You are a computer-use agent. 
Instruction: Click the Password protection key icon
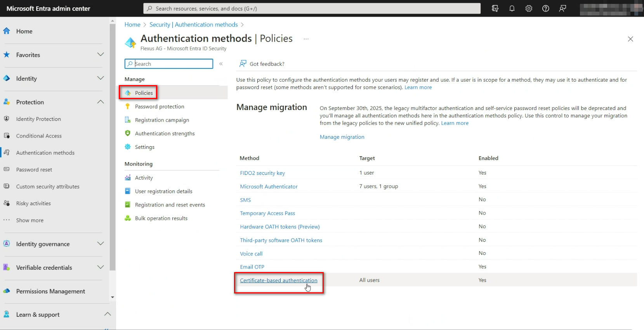[x=128, y=106]
